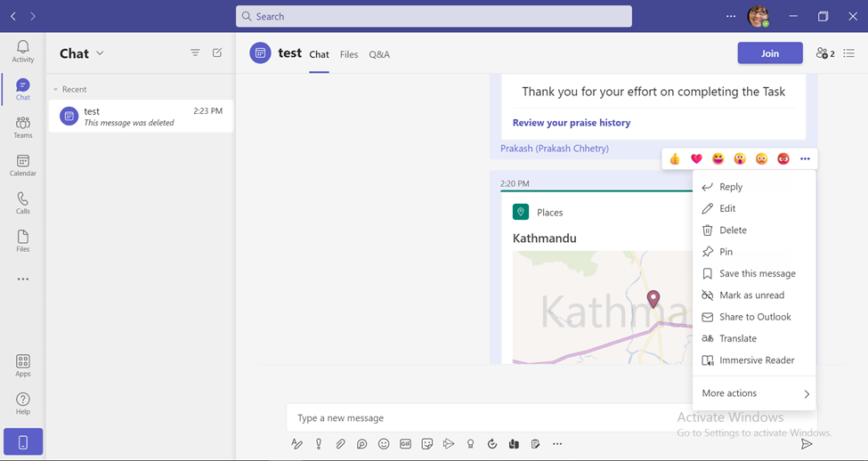Navigate back with the arrow
Viewport: 868px width, 461px height.
click(13, 16)
